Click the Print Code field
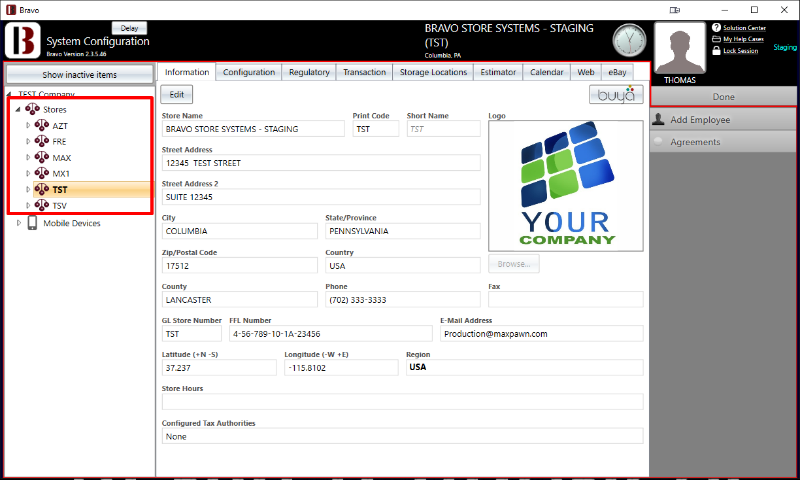Viewport: 800px width, 480px height. (376, 129)
